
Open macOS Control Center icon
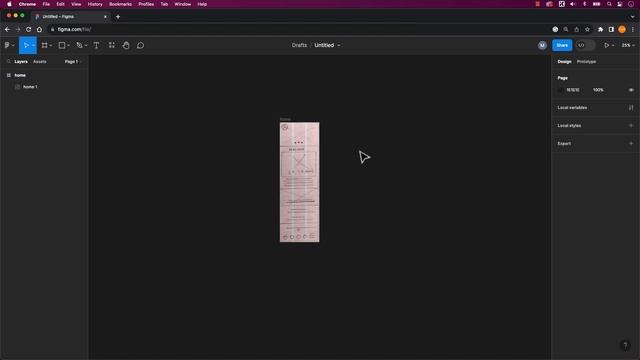[620, 4]
